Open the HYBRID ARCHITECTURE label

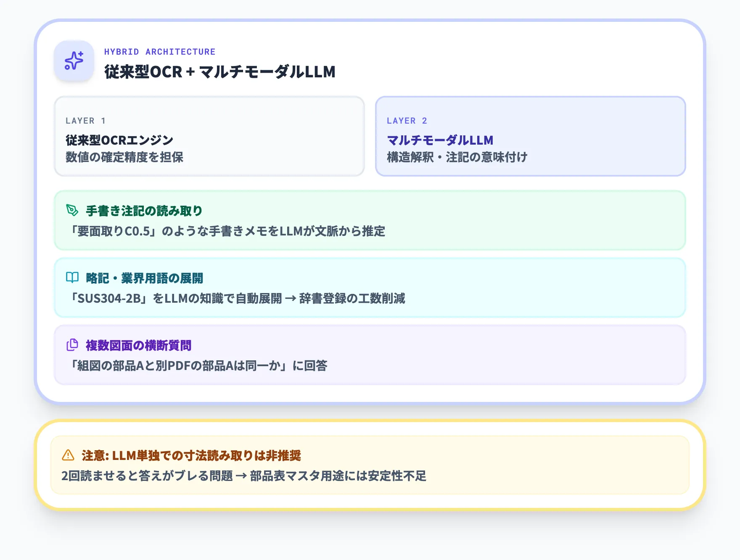coord(160,51)
